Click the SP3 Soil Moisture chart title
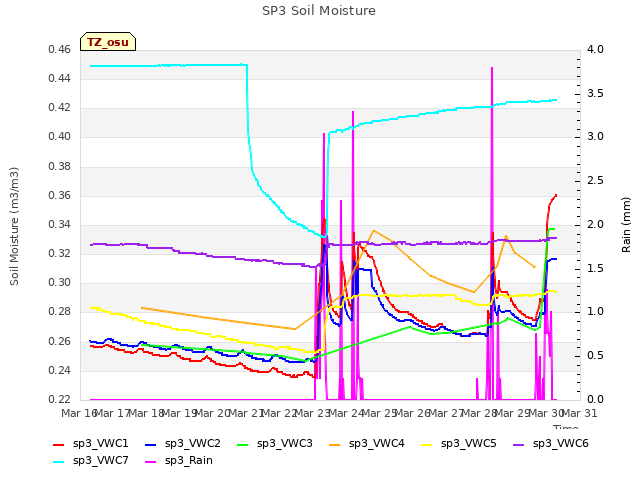 point(319,11)
